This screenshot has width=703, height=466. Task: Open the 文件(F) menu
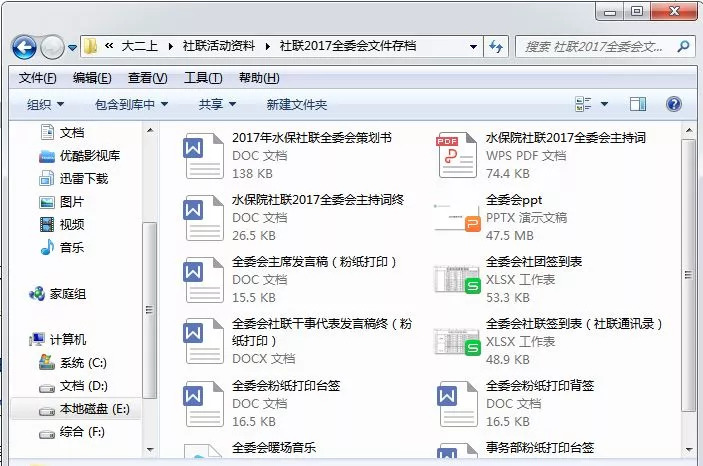(37, 78)
